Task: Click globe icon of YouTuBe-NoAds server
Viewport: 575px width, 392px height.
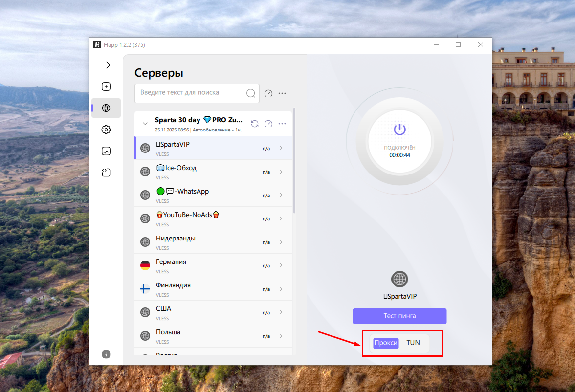Action: click(x=145, y=218)
